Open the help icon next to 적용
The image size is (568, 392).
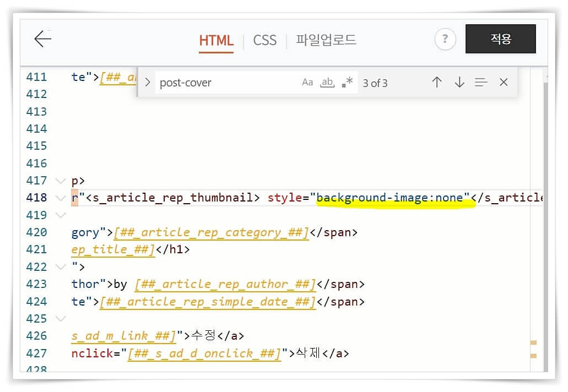click(x=445, y=39)
